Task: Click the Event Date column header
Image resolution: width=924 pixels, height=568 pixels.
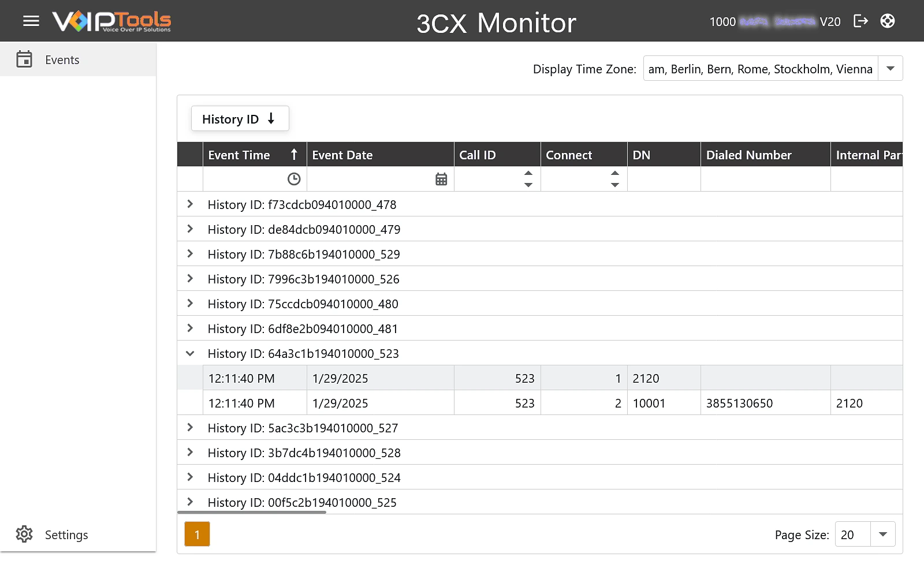Action: (x=380, y=155)
